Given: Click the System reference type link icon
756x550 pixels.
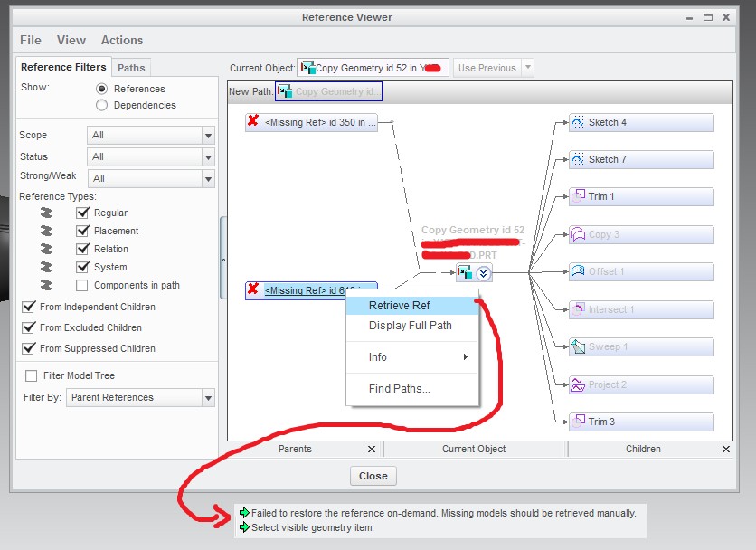Looking at the screenshot, I should click(46, 267).
